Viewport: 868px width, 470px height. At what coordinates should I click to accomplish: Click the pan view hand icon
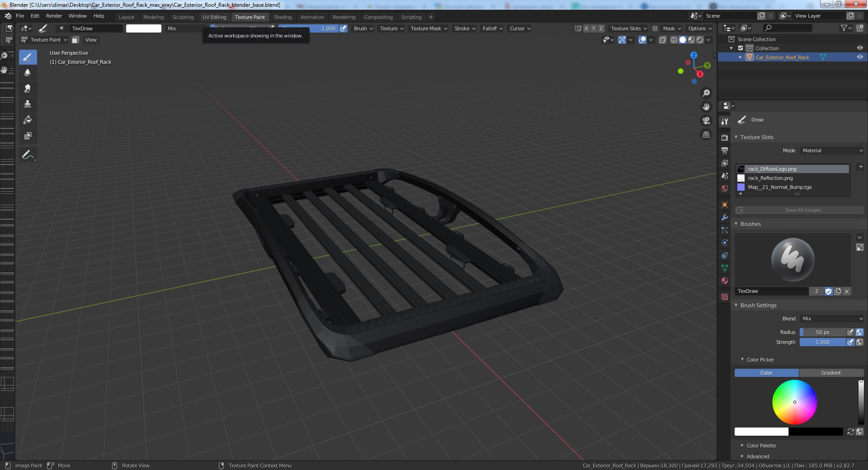click(x=706, y=107)
